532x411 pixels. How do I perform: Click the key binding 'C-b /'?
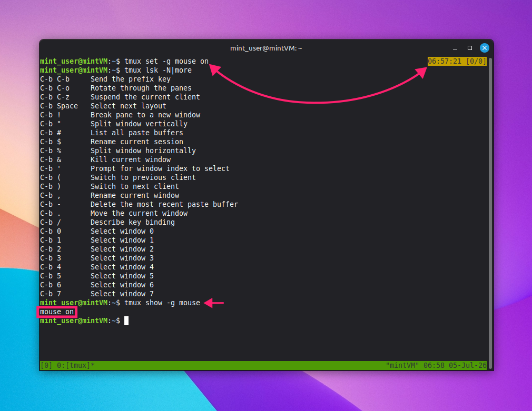point(51,222)
